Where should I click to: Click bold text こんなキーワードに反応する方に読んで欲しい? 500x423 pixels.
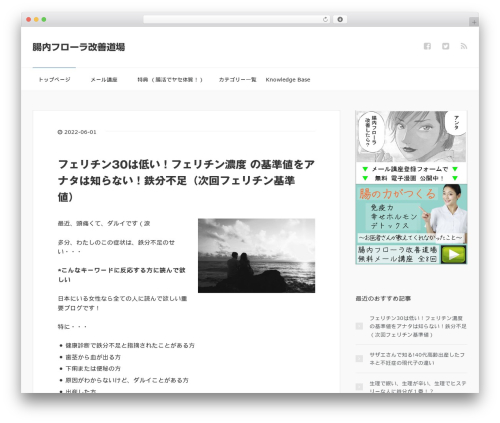[121, 275]
